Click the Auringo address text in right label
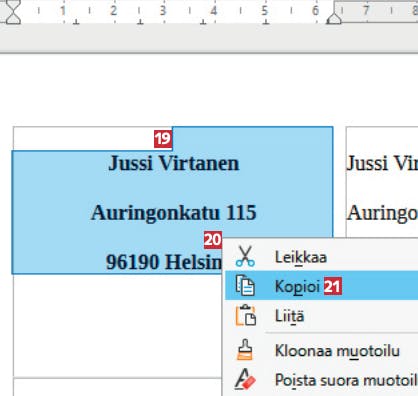The image size is (418, 396). [x=382, y=213]
